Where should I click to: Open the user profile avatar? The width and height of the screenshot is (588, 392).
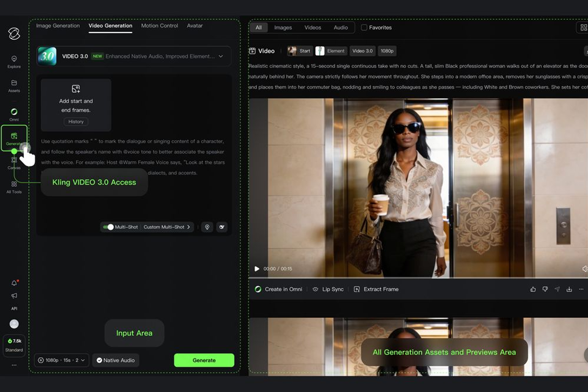coord(14,324)
